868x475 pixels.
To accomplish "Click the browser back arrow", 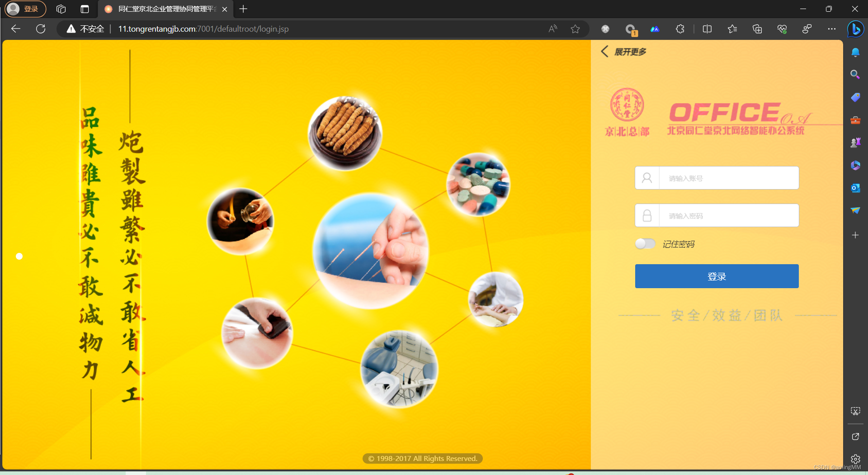I will point(16,29).
